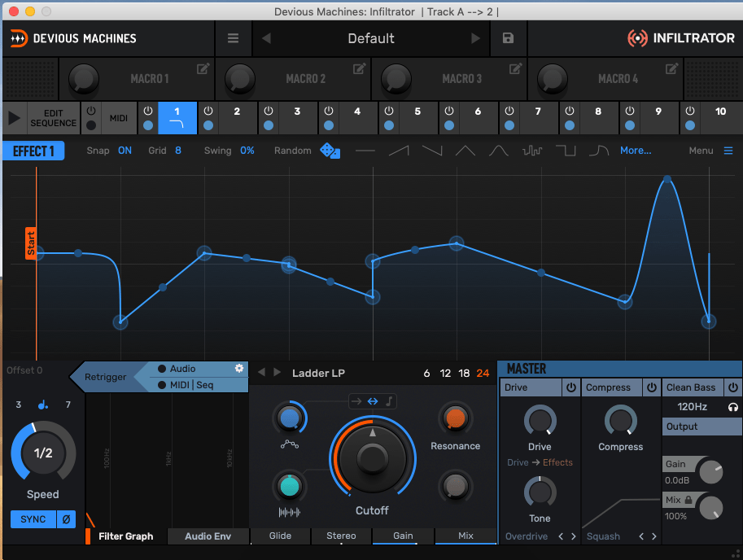Select ramp down envelope shape
Screen dimensions: 743x560
(432, 151)
